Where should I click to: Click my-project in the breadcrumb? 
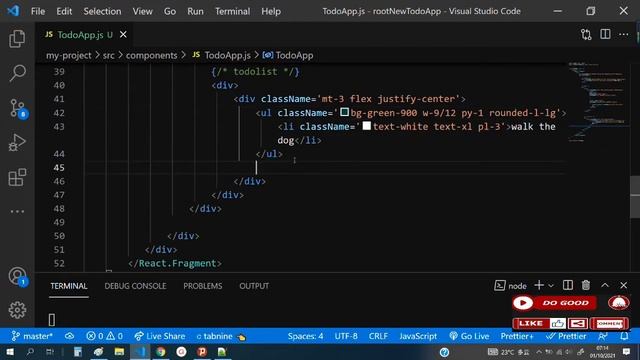[69, 55]
